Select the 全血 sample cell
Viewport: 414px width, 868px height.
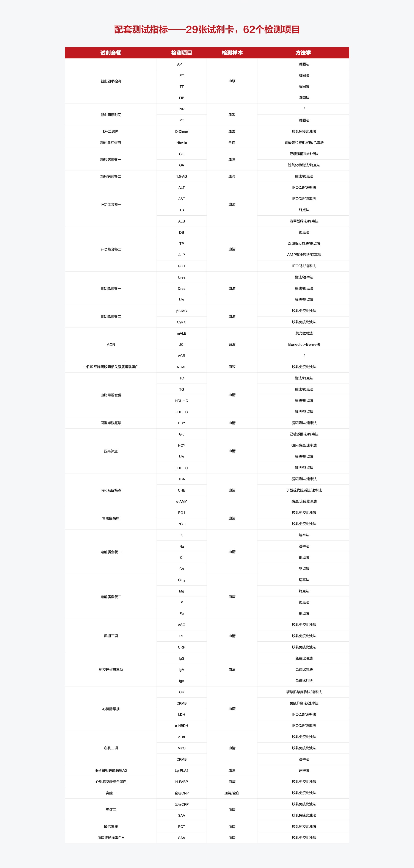pos(232,143)
